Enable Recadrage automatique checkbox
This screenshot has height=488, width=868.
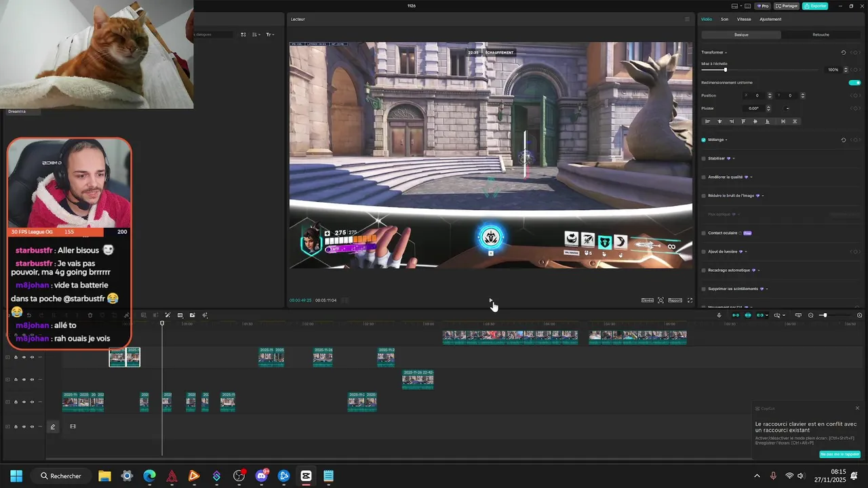(x=703, y=270)
